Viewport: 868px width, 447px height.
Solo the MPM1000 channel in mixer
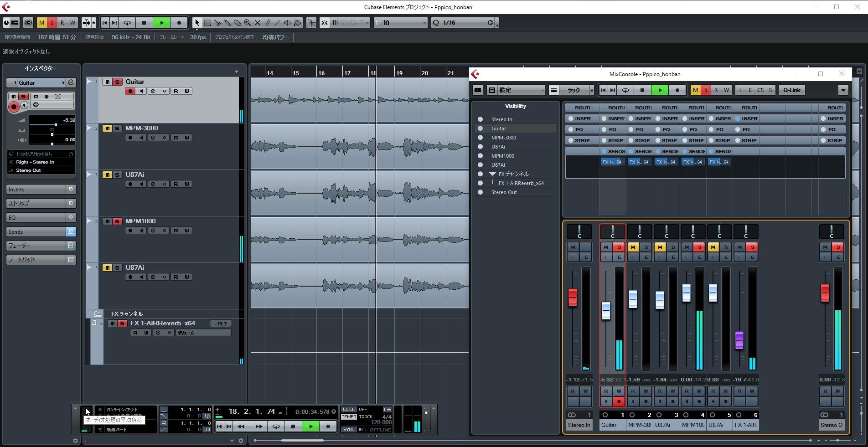click(699, 247)
